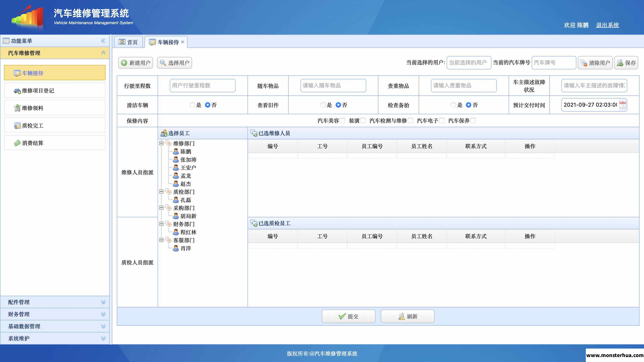Click the 退出系统 link
Viewport: 644px width, 362px height.
[607, 25]
